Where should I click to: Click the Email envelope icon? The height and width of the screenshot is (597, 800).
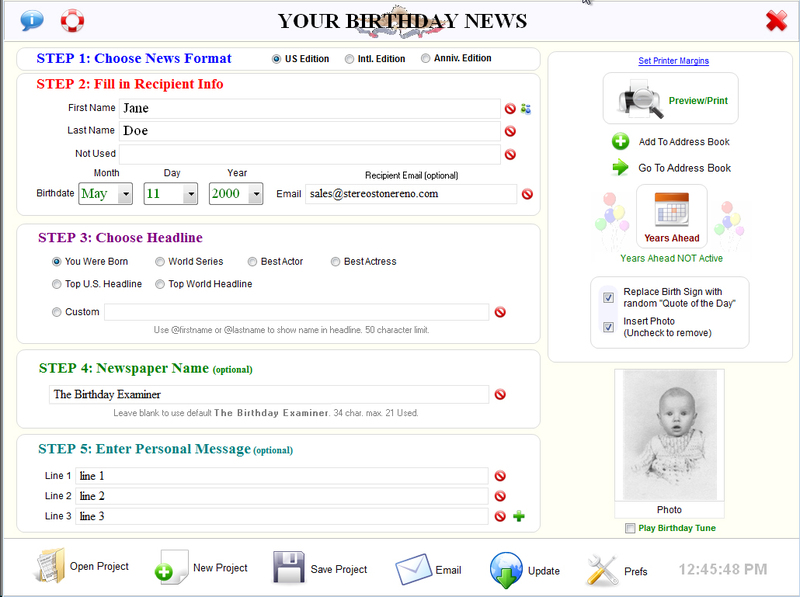(x=413, y=569)
